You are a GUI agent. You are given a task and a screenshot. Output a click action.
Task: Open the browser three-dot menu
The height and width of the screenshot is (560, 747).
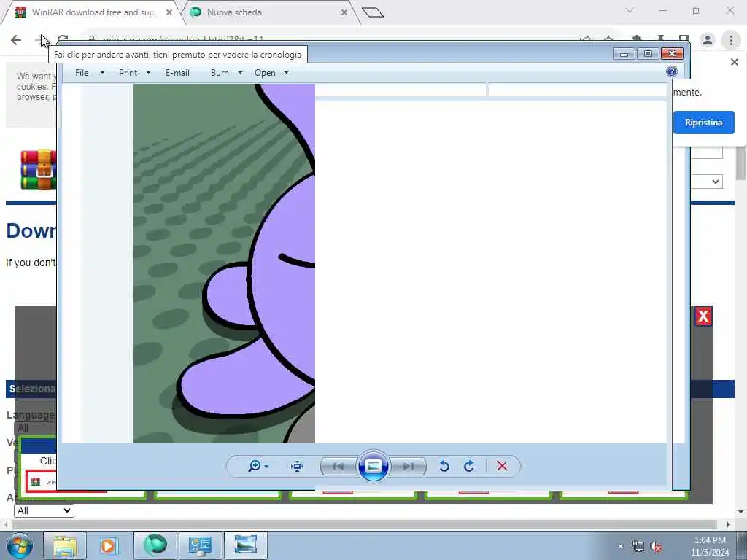[x=731, y=41]
